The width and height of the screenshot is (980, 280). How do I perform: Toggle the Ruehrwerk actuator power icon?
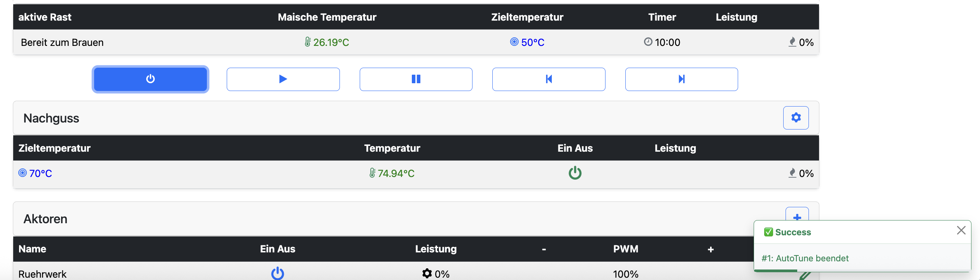point(277,273)
